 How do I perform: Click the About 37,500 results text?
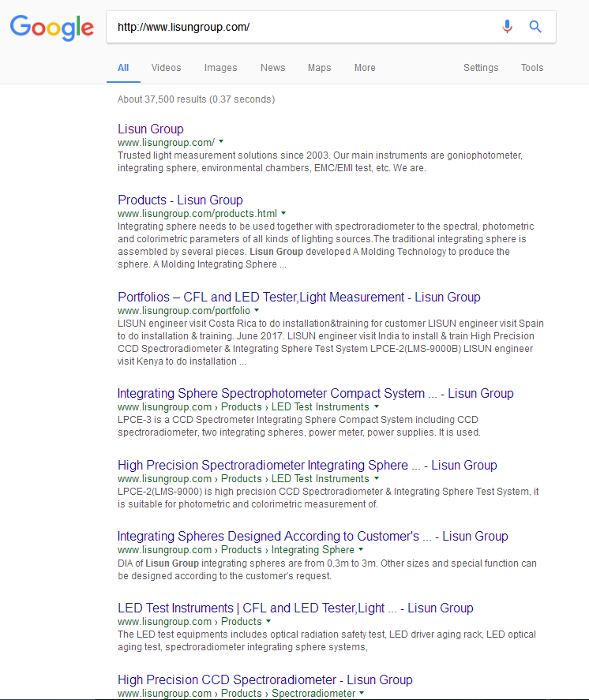(x=196, y=99)
